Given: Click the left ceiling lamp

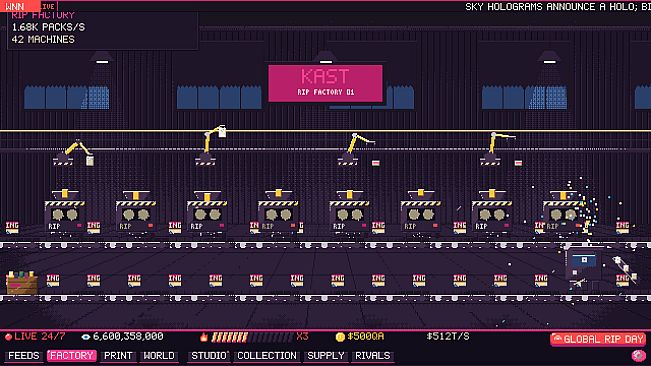Looking at the screenshot, I should [102, 58].
